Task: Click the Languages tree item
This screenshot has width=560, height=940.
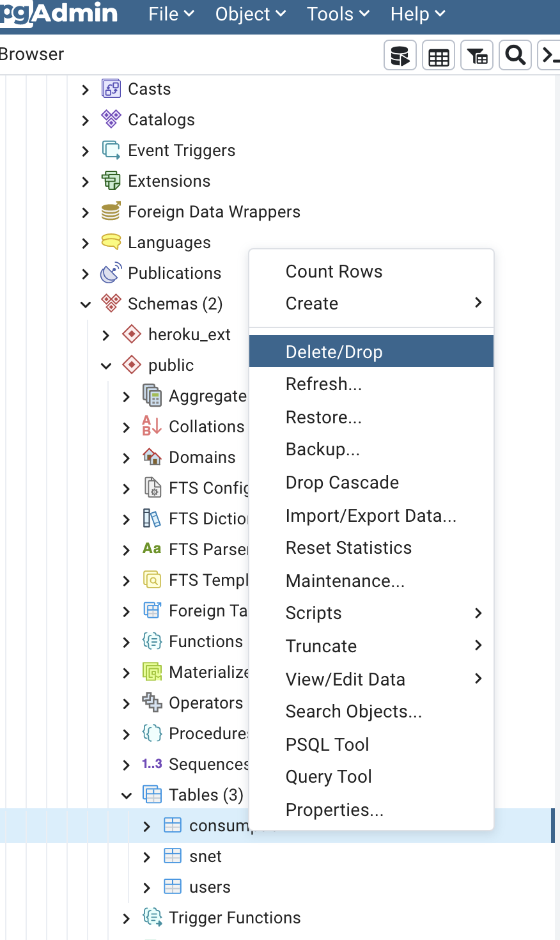Action: pos(169,242)
